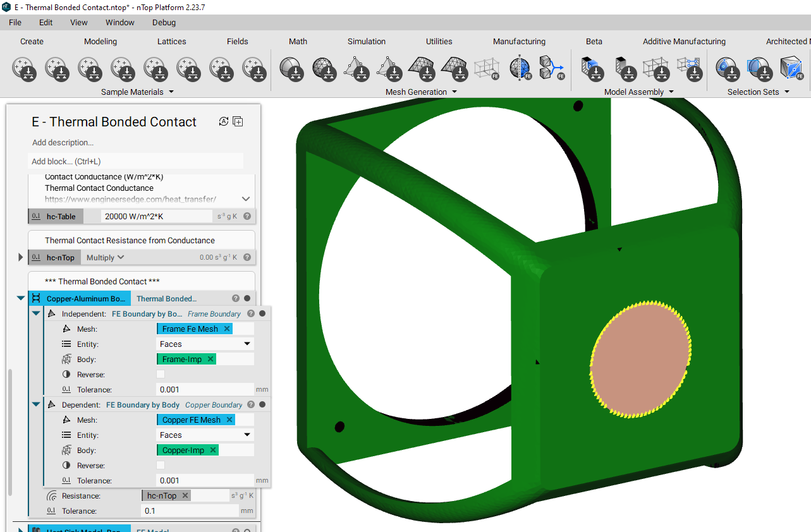This screenshot has width=811, height=532.
Task: Click the engineersedge.com heat transfer link
Action: 131,199
